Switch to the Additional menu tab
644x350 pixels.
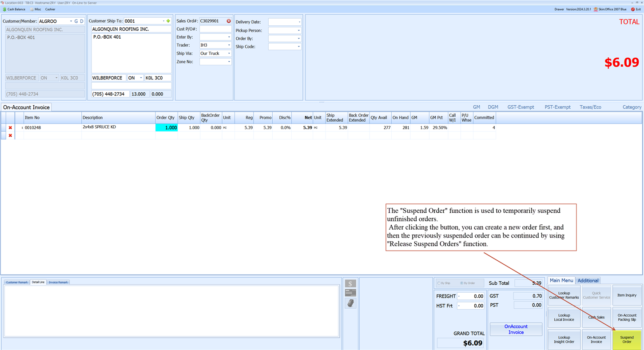point(588,280)
